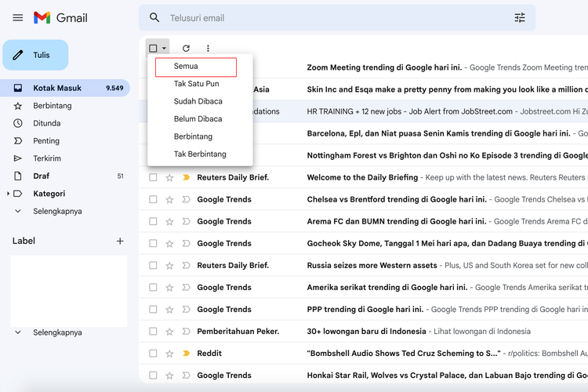The height and width of the screenshot is (392, 588).
Task: Choose Tak Satu Pun from the menu
Action: point(200,84)
